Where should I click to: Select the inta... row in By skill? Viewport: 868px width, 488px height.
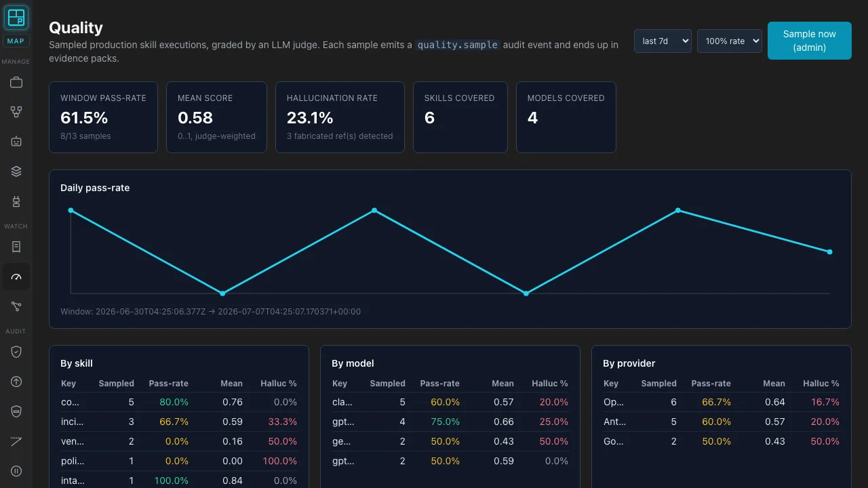click(x=179, y=481)
